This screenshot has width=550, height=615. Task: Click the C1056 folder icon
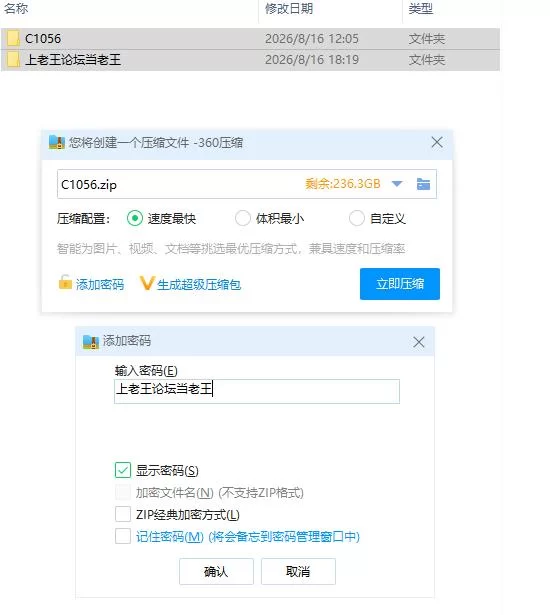13,38
